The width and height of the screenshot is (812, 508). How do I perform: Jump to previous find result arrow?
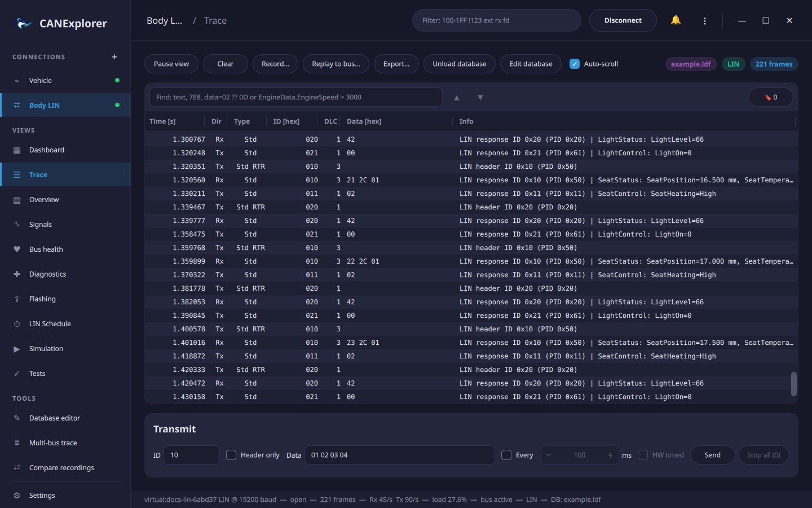tap(457, 97)
